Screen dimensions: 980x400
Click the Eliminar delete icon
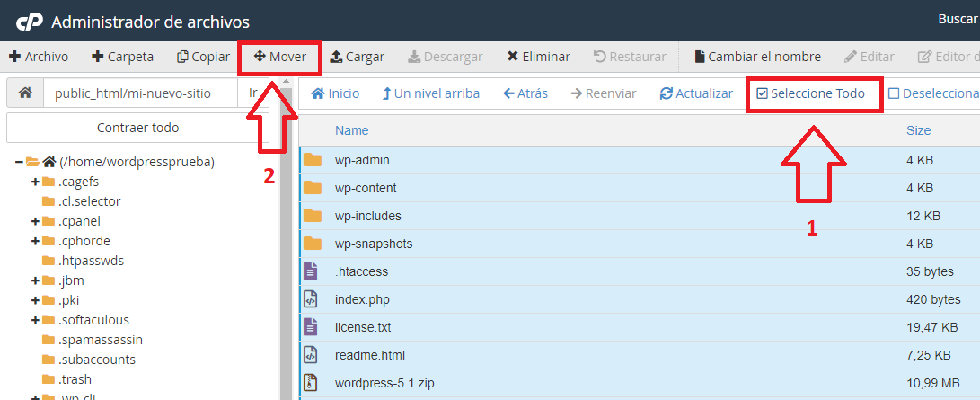tap(512, 57)
